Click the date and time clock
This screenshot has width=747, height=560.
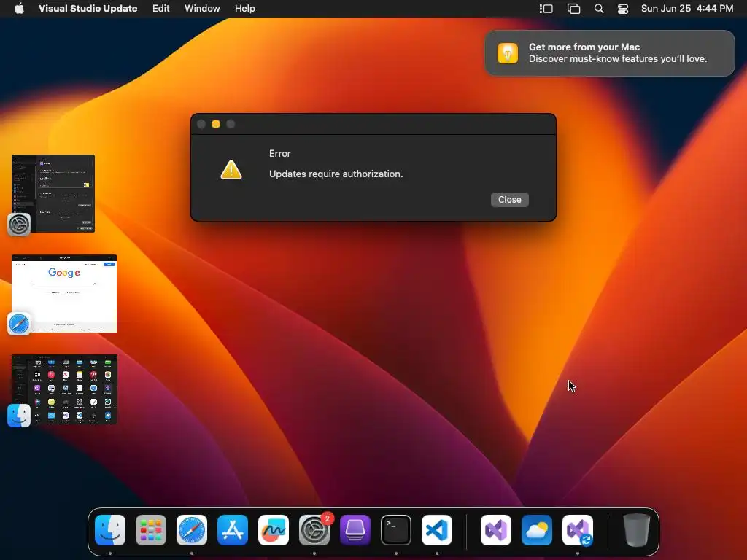[687, 8]
